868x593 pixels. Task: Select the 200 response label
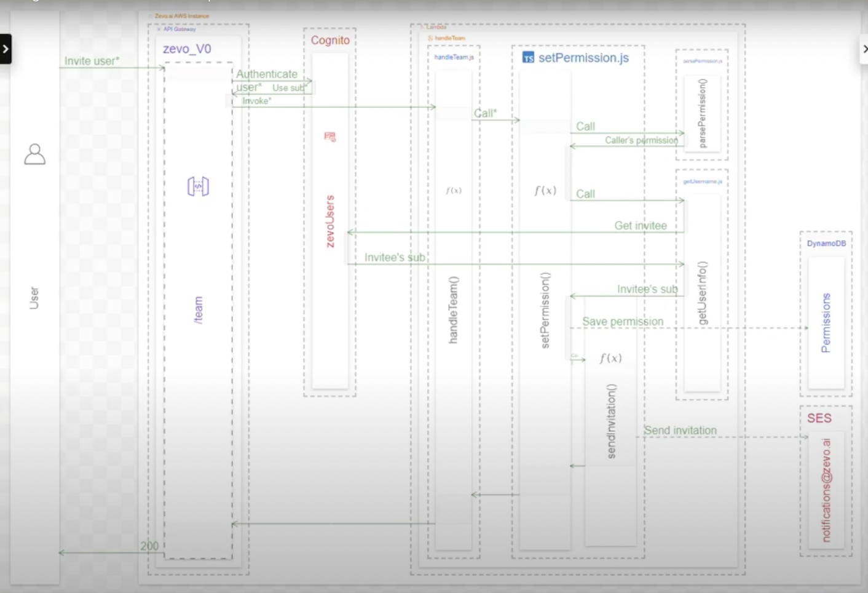pos(149,546)
